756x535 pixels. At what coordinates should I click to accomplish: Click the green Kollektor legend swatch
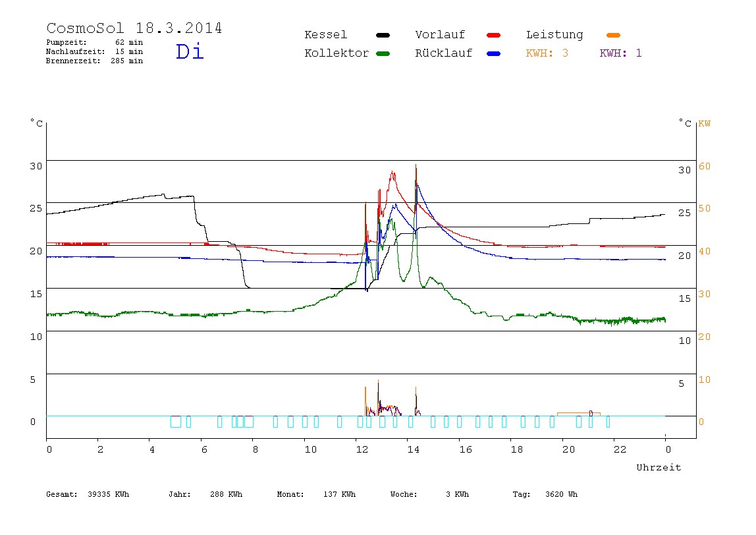coord(383,53)
